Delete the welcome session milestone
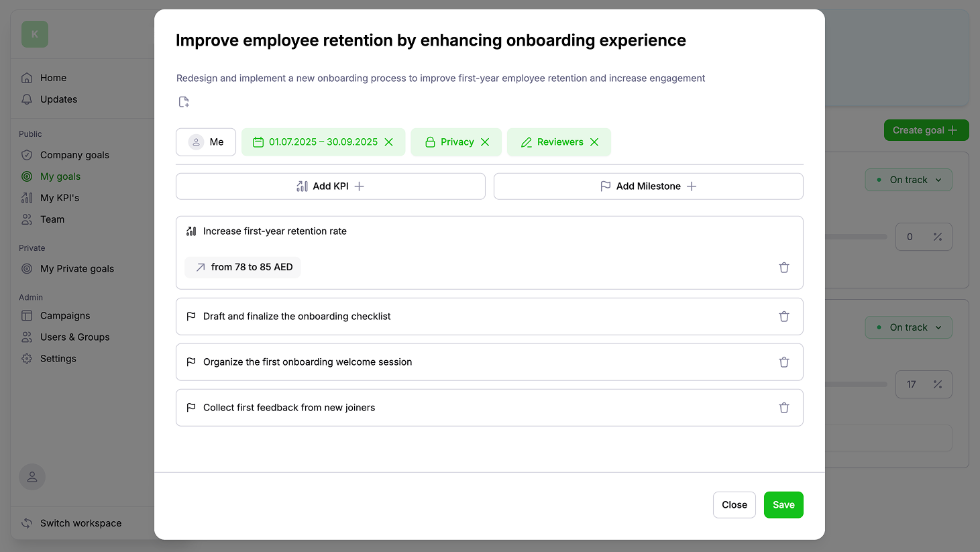The width and height of the screenshot is (980, 552). coord(783,362)
